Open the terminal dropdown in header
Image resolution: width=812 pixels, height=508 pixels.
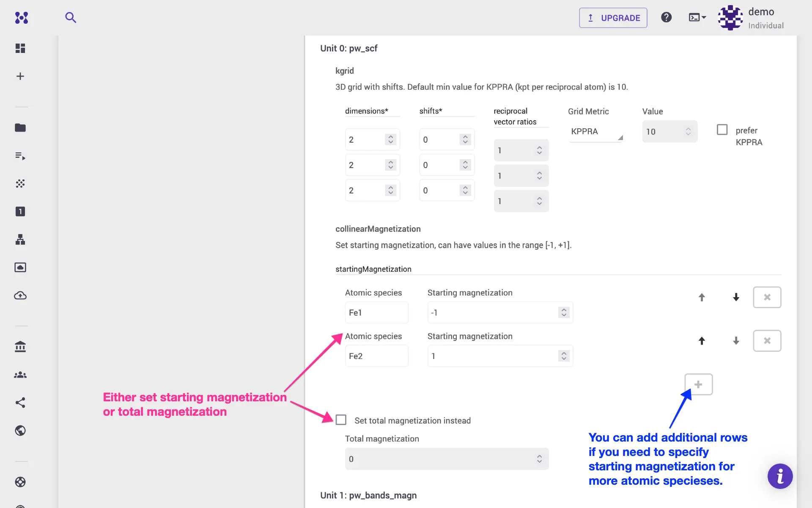[x=697, y=17]
